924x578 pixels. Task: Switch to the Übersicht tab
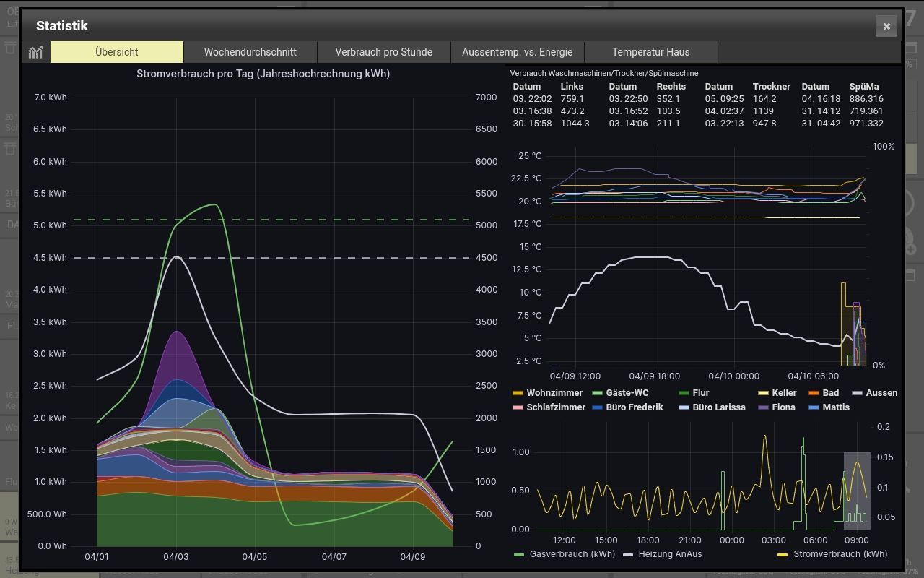pos(117,52)
